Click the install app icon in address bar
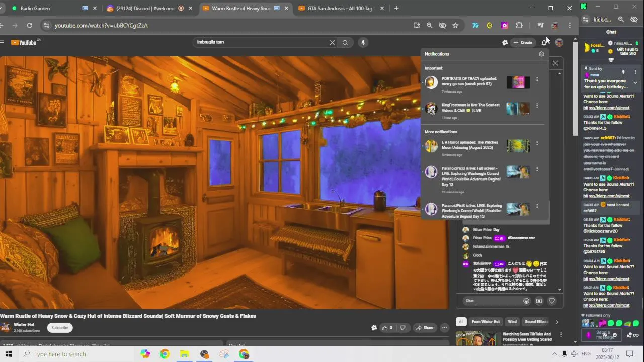This screenshot has height=362, width=644. point(417,25)
